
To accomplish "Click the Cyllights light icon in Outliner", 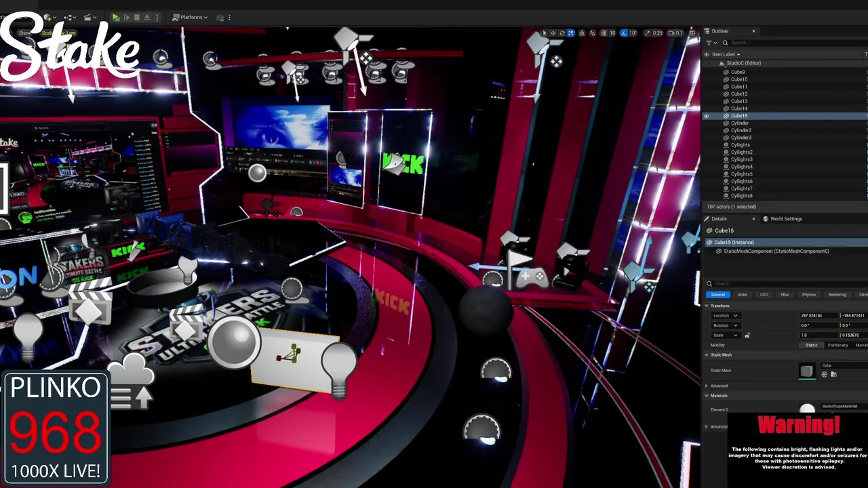I will tap(726, 145).
